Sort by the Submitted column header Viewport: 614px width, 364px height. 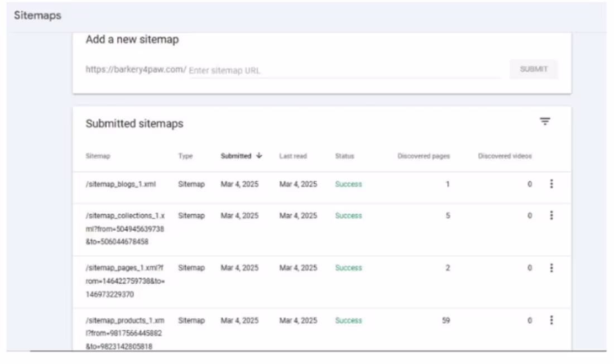(x=236, y=156)
